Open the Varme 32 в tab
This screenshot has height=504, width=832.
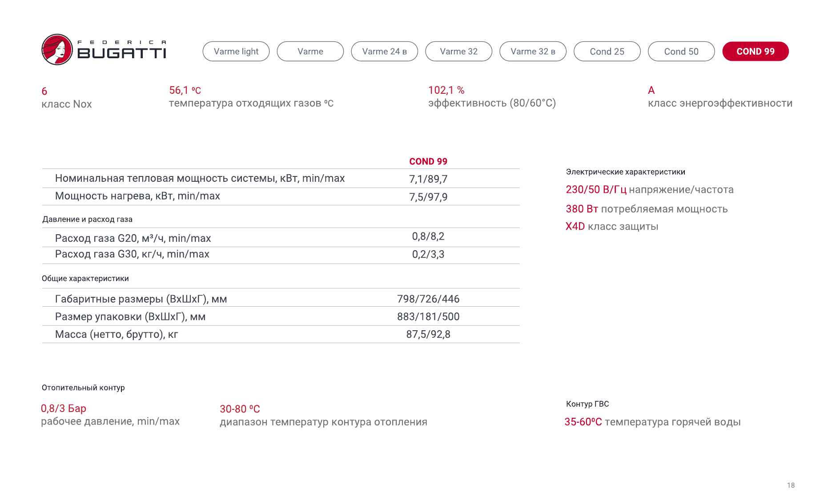tap(533, 52)
